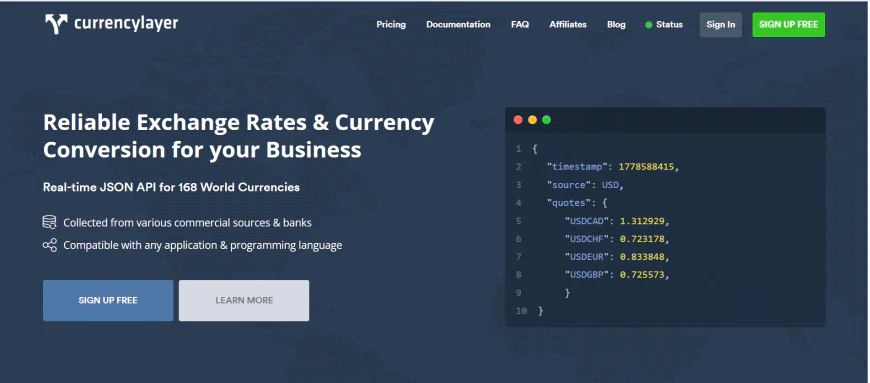Click the value 0.833848
This screenshot has height=383, width=870.
[642, 257]
